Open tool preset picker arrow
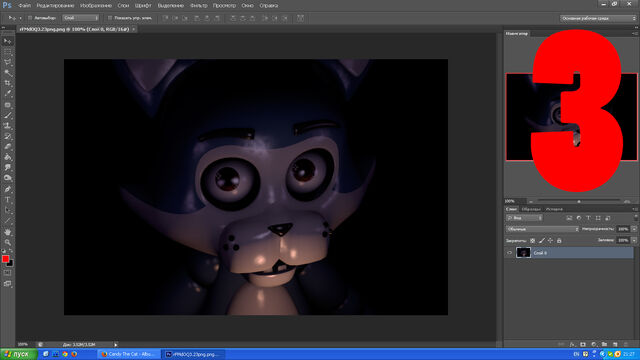Viewport: 640px width, 360px height. pos(20,18)
